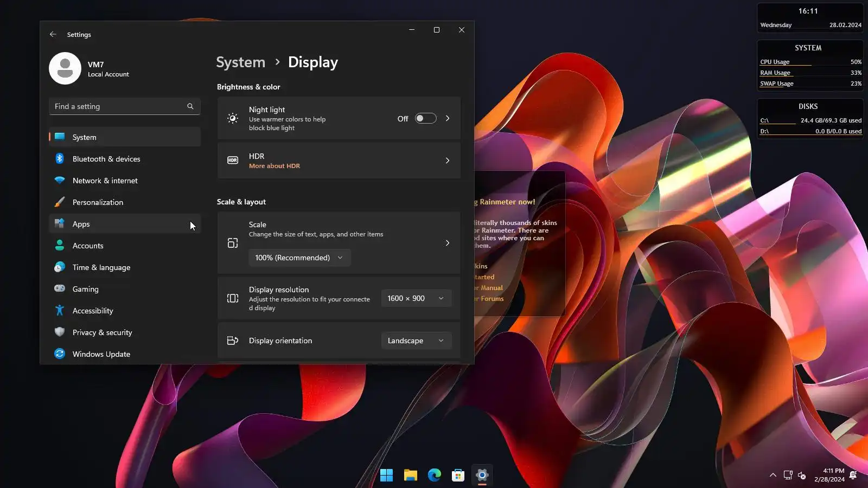868x488 pixels.
Task: Click the 16:11 Rainmeter clock
Action: click(808, 11)
